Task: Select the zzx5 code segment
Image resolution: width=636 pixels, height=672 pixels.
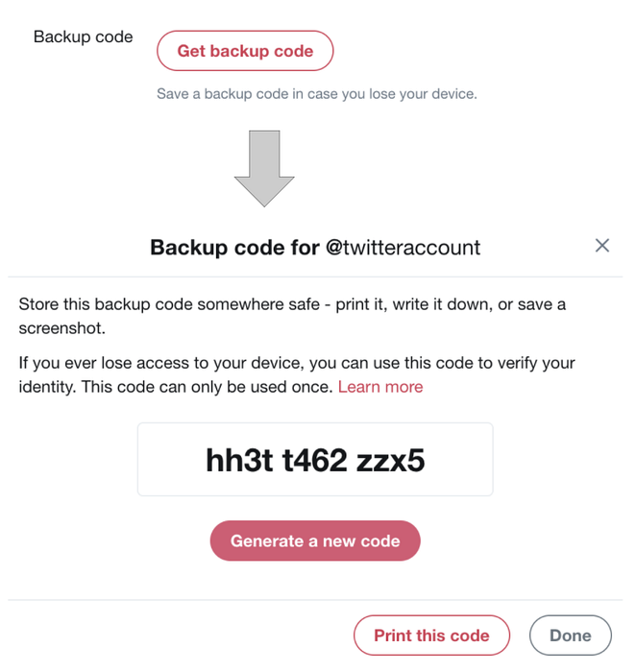Action: coord(391,461)
